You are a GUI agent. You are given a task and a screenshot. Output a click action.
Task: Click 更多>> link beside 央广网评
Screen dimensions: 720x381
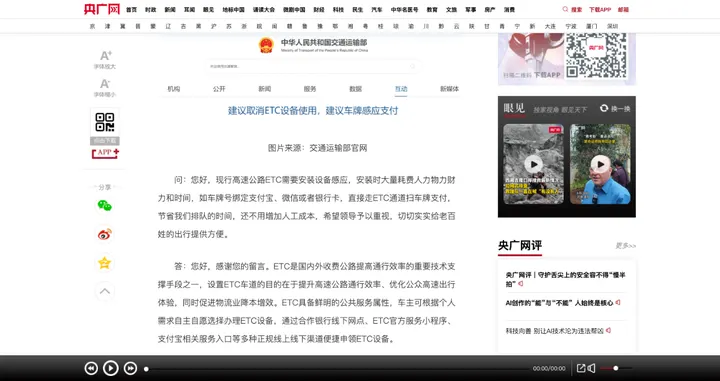625,246
